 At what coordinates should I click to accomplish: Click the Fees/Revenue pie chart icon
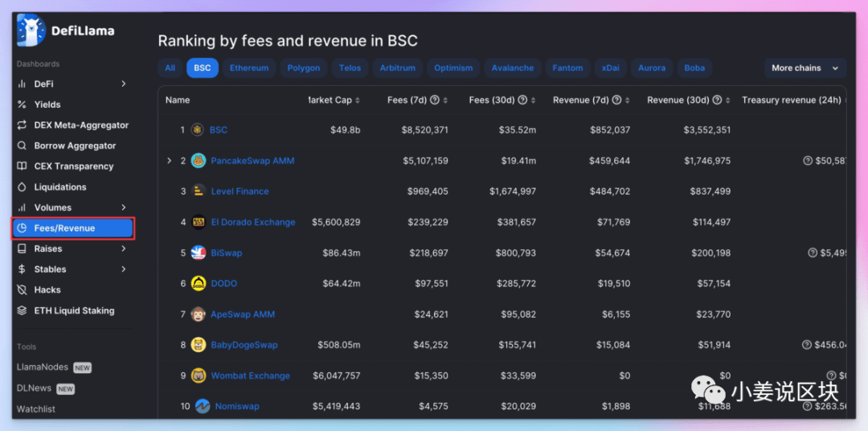[x=22, y=228]
